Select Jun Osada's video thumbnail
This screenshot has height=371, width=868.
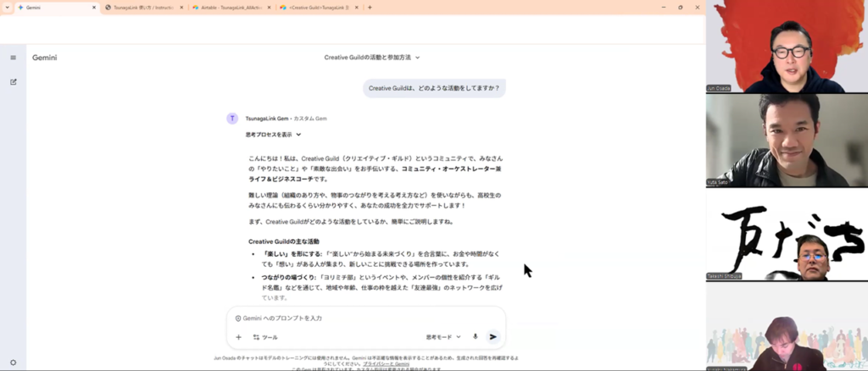pos(787,47)
